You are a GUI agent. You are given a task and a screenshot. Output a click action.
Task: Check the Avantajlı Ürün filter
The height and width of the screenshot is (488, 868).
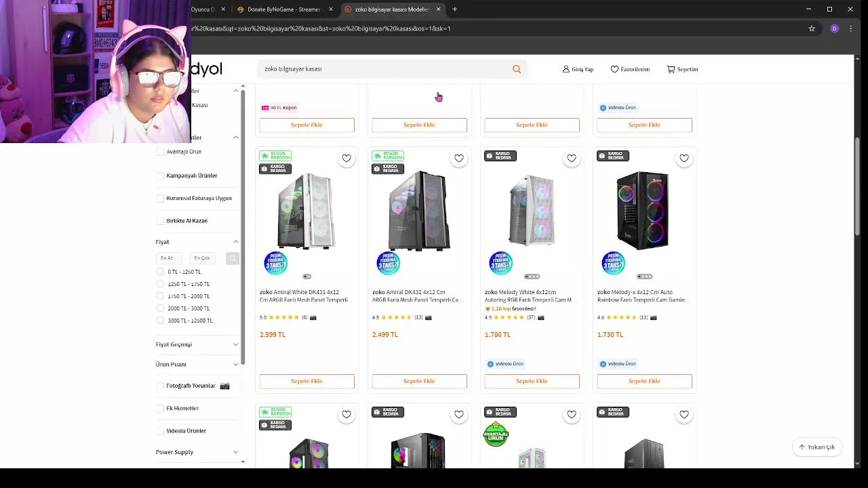[x=161, y=152]
